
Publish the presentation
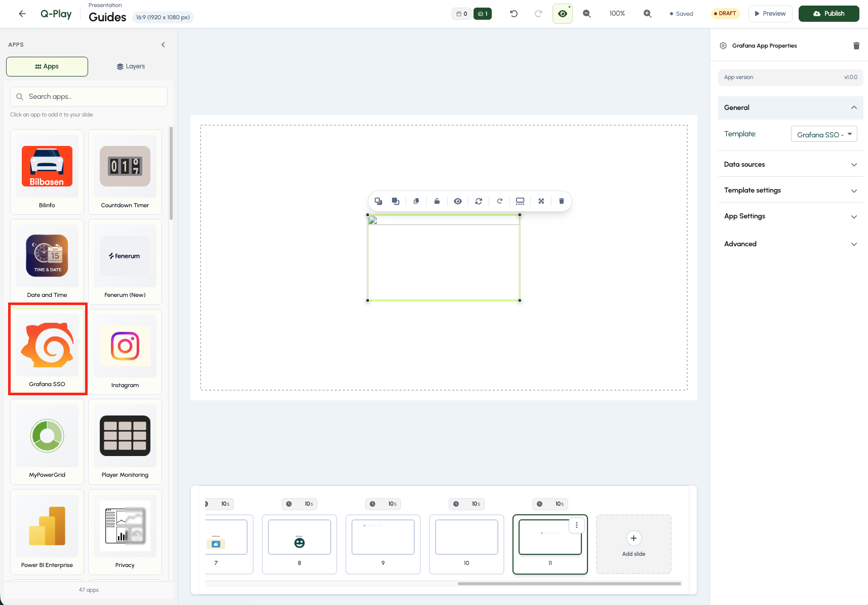(x=829, y=14)
